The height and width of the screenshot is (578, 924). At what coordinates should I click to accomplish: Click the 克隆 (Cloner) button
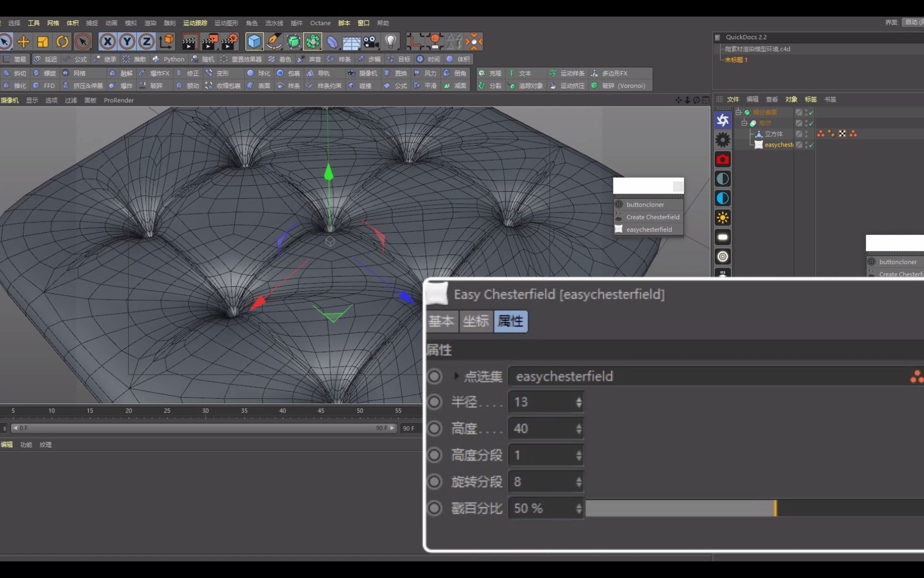490,73
